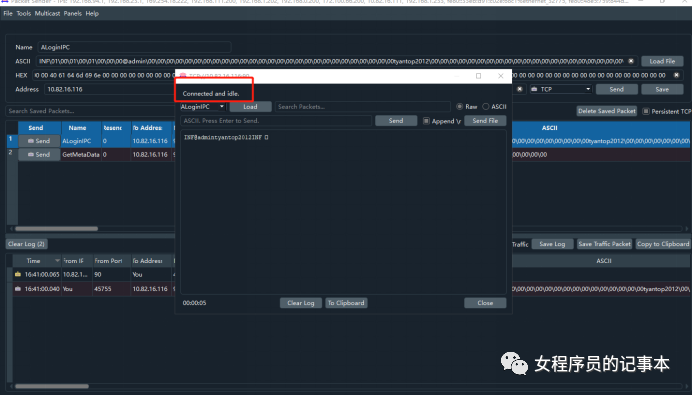Close the TCP dialog via title bar X
The width and height of the screenshot is (693, 396).
pyautogui.click(x=500, y=76)
